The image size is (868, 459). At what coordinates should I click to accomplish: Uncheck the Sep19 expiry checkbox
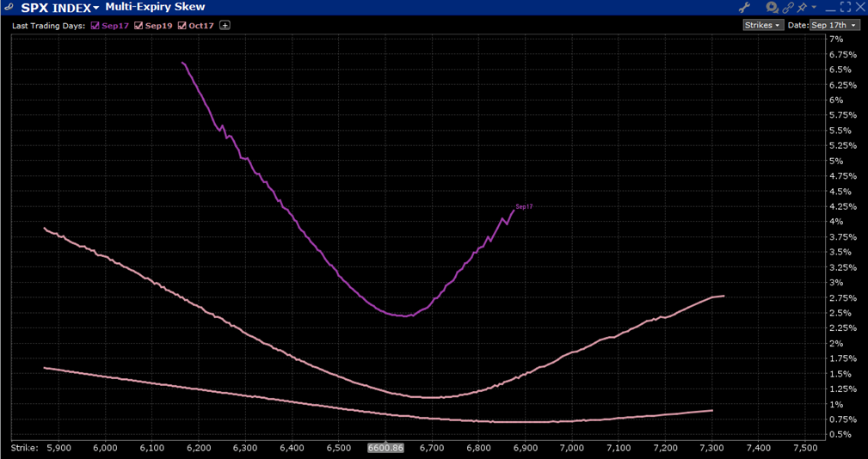point(139,26)
